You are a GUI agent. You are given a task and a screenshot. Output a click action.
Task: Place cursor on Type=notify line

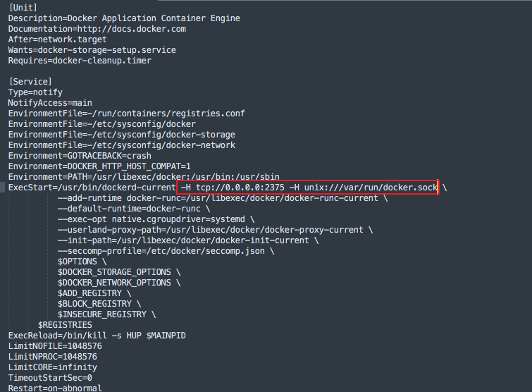35,92
